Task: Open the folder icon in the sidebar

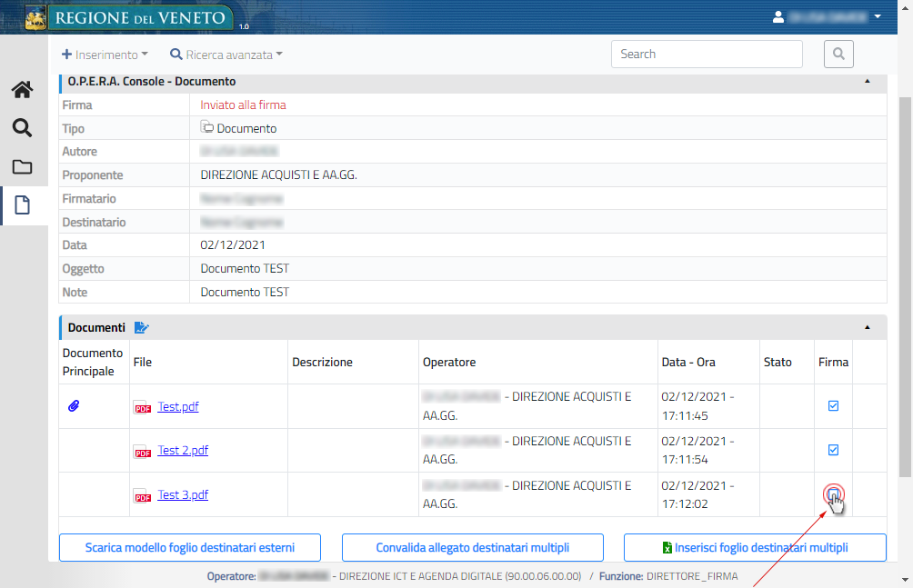Action: (x=22, y=167)
